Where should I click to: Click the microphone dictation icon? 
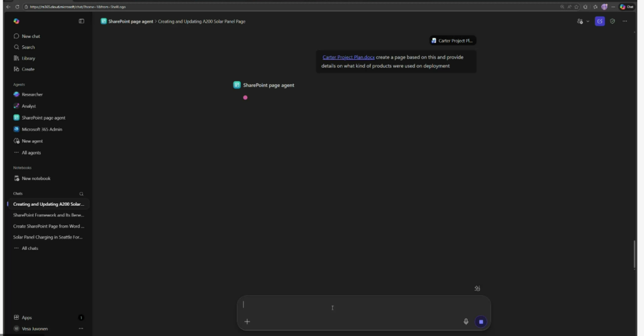[x=466, y=322]
